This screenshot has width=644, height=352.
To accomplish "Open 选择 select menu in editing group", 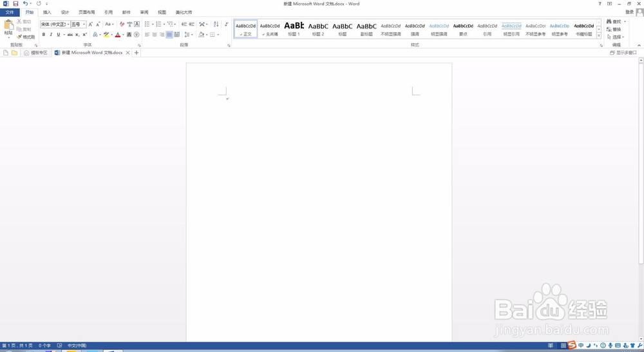I will click(616, 37).
